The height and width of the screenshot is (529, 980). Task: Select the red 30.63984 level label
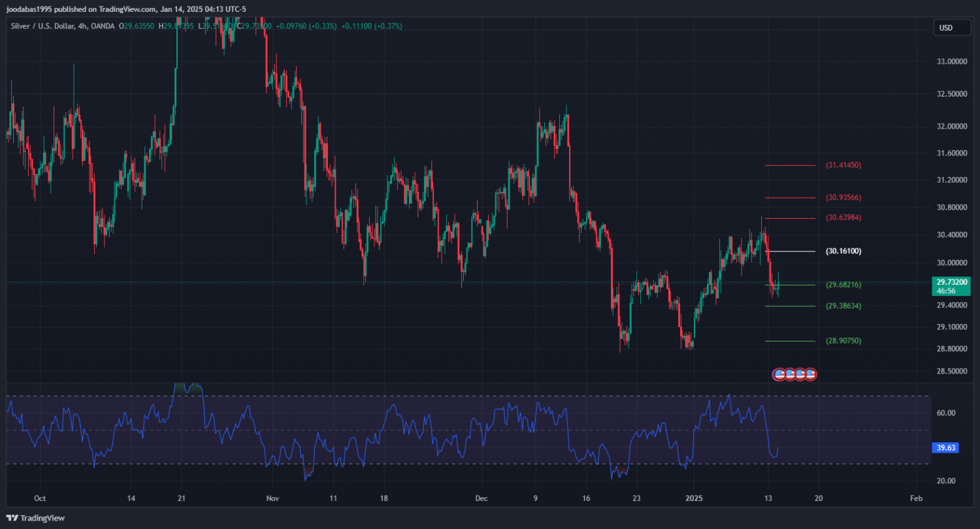click(x=843, y=217)
